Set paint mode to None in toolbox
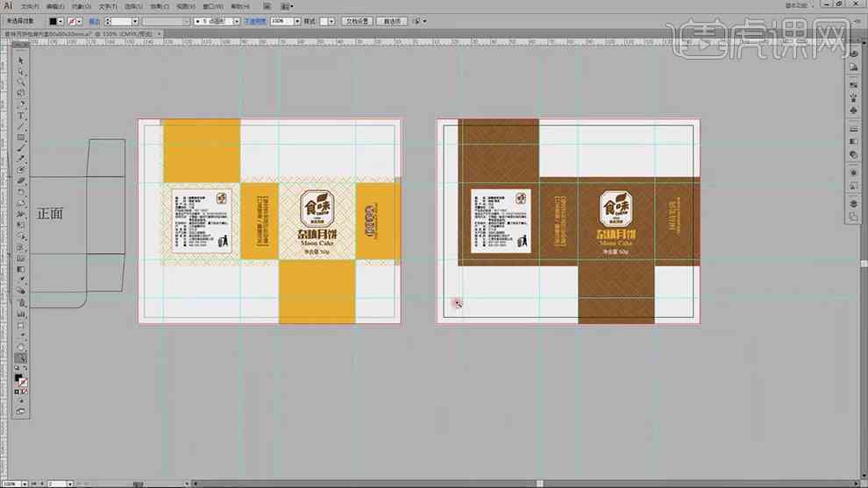The image size is (868, 488). pyautogui.click(x=25, y=392)
